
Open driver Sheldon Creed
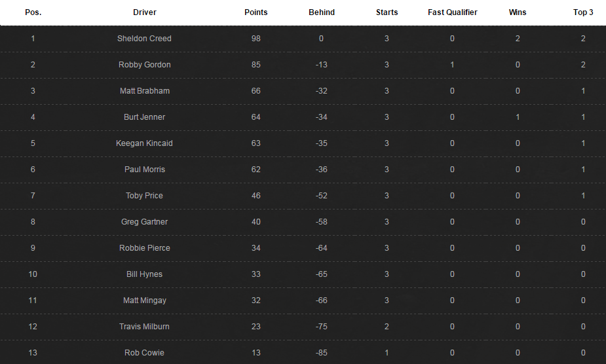click(144, 39)
